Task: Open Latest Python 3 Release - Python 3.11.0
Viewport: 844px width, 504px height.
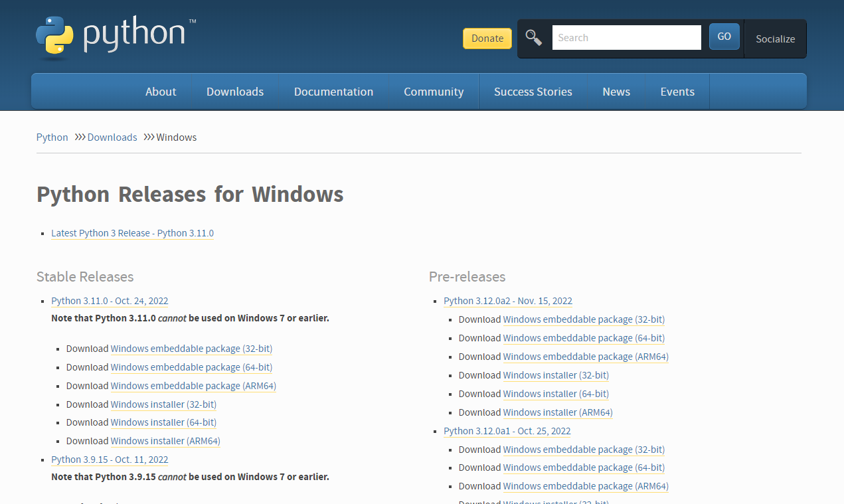Action: coord(132,233)
